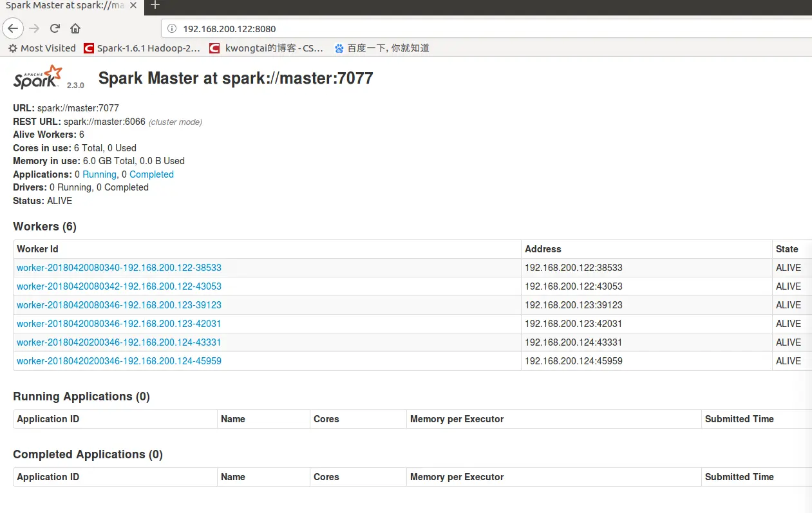The width and height of the screenshot is (812, 513).
Task: Click the Cores in use line
Action: click(75, 148)
